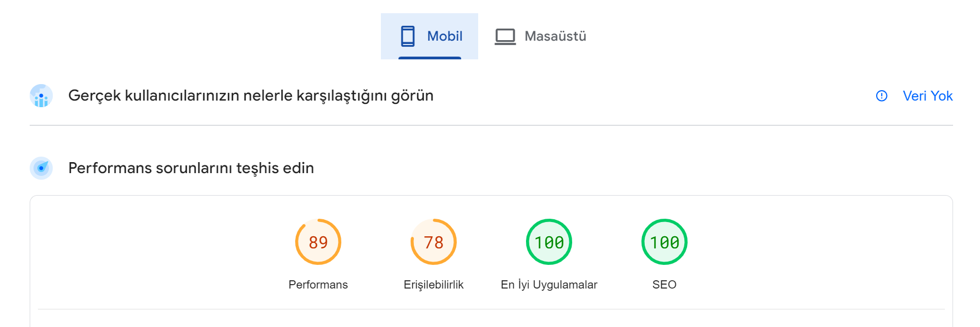
Task: Click the number 89 in the orange circle
Action: coord(318,242)
